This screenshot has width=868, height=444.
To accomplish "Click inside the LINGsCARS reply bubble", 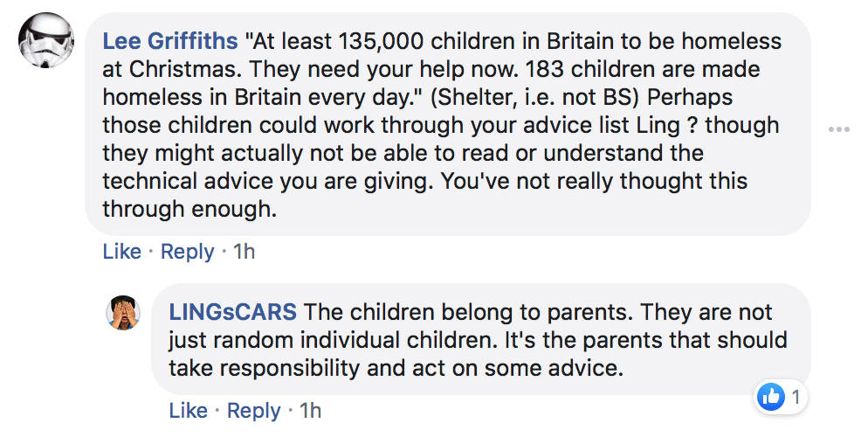I will tap(481, 339).
